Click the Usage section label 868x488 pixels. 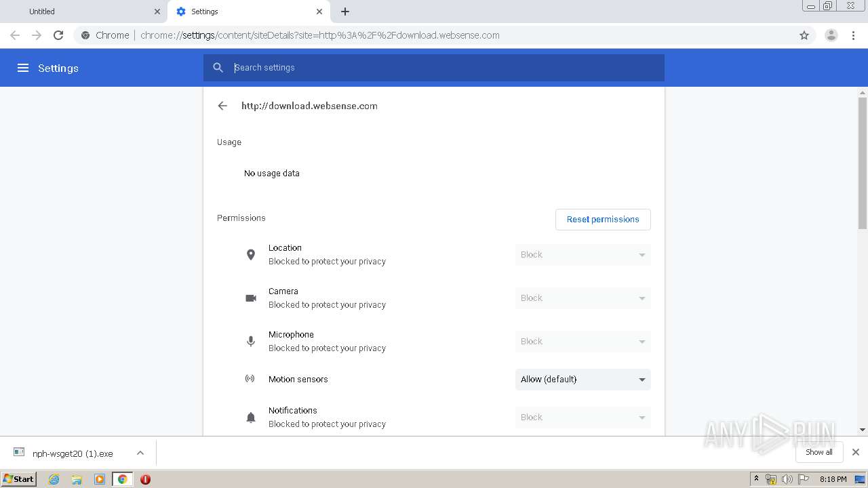(x=229, y=142)
